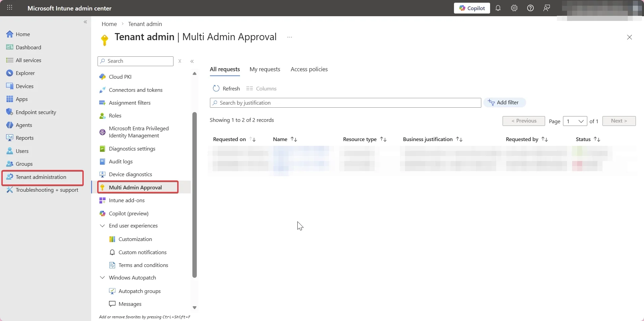Sort by the Requested on column
The width and height of the screenshot is (644, 321).
(234, 139)
